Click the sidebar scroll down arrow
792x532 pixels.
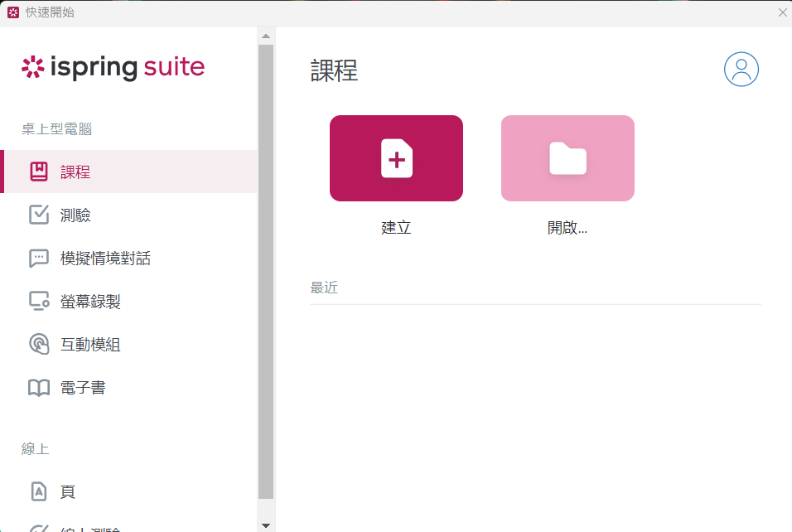[x=266, y=525]
